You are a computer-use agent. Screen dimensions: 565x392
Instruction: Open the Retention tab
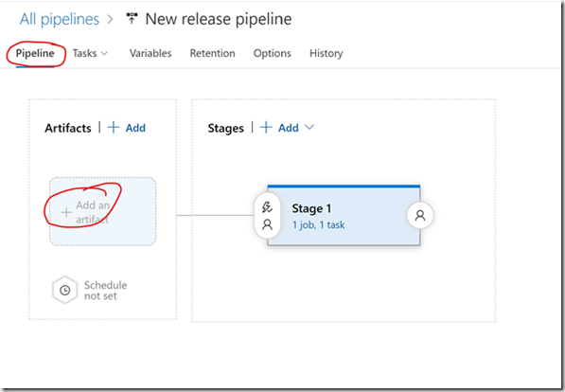pyautogui.click(x=212, y=53)
